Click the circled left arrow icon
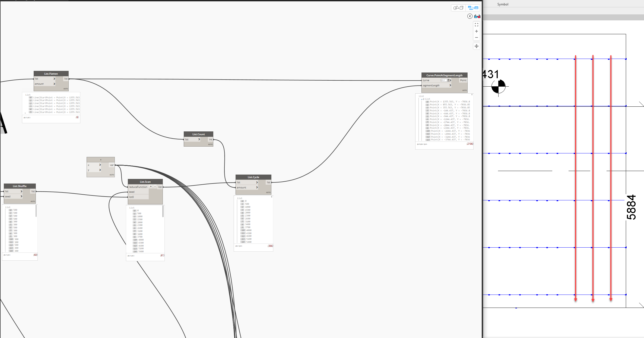 [x=470, y=16]
